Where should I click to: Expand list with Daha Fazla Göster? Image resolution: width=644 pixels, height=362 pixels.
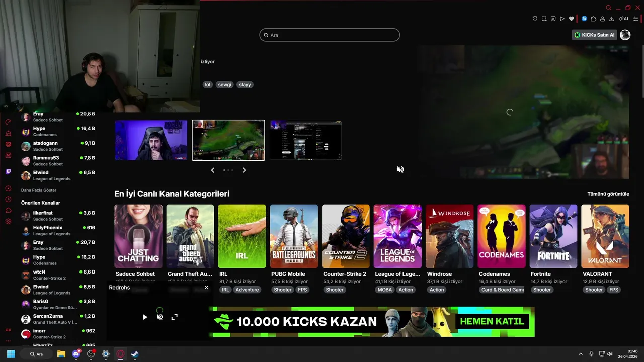coord(39,190)
